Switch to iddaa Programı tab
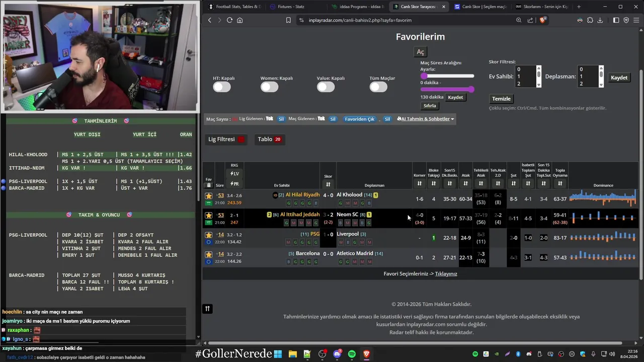Viewport: 644px width, 362px height. [x=357, y=7]
